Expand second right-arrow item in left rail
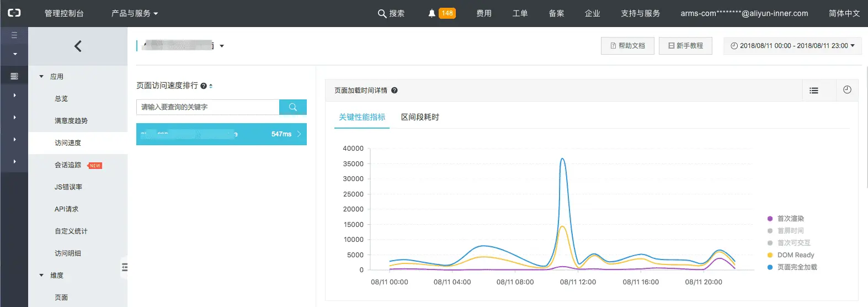The height and width of the screenshot is (307, 868). (14, 117)
